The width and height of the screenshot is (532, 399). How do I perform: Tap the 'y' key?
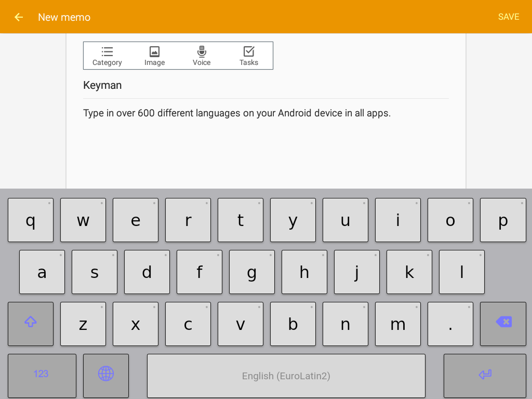click(x=293, y=220)
